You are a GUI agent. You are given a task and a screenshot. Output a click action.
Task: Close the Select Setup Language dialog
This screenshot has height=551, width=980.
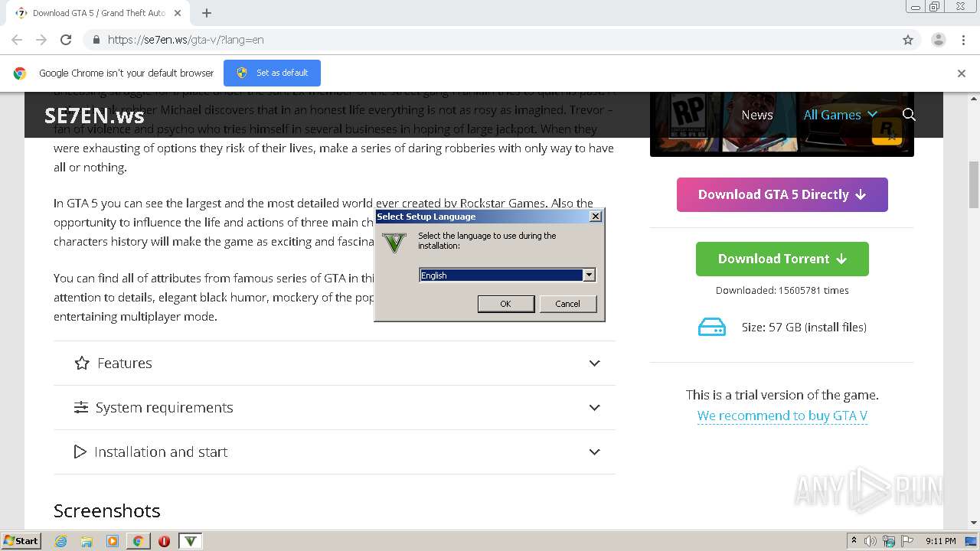coord(596,217)
